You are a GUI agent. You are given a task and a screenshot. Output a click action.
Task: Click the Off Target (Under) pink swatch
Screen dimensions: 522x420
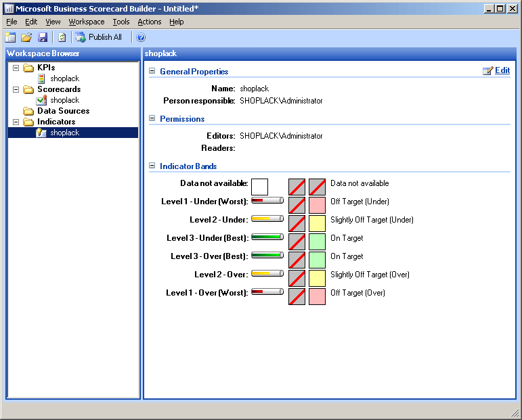[318, 205]
